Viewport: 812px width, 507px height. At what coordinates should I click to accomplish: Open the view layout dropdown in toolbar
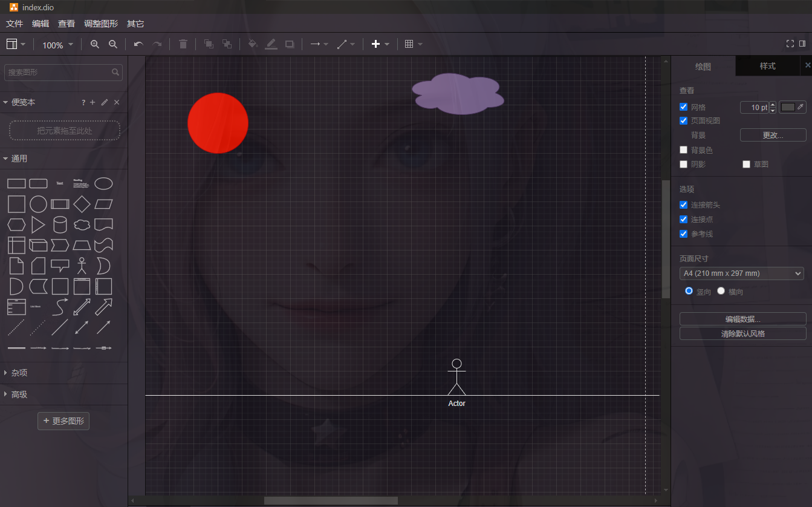(x=16, y=44)
